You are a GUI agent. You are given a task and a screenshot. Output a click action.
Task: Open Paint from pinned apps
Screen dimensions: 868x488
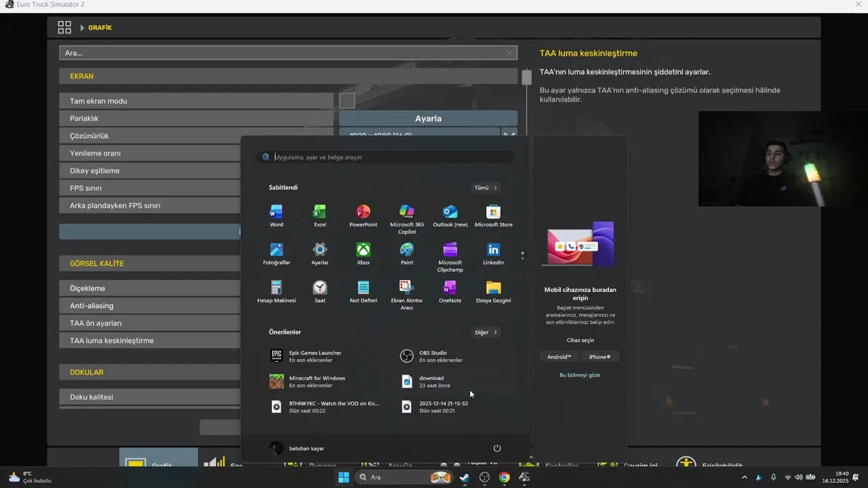click(x=407, y=253)
